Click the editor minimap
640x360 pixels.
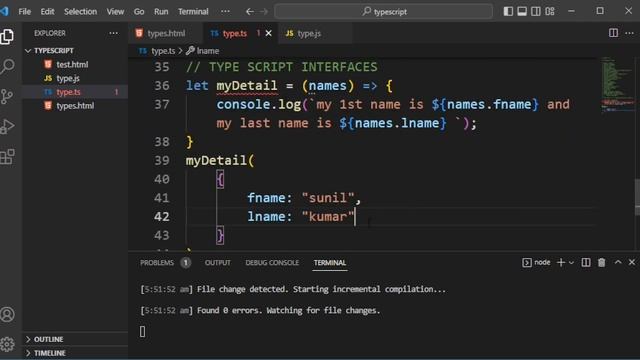pyautogui.click(x=617, y=84)
